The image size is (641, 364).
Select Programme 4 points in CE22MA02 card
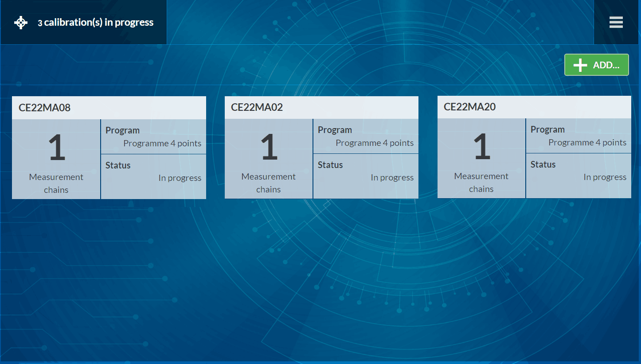tap(375, 143)
